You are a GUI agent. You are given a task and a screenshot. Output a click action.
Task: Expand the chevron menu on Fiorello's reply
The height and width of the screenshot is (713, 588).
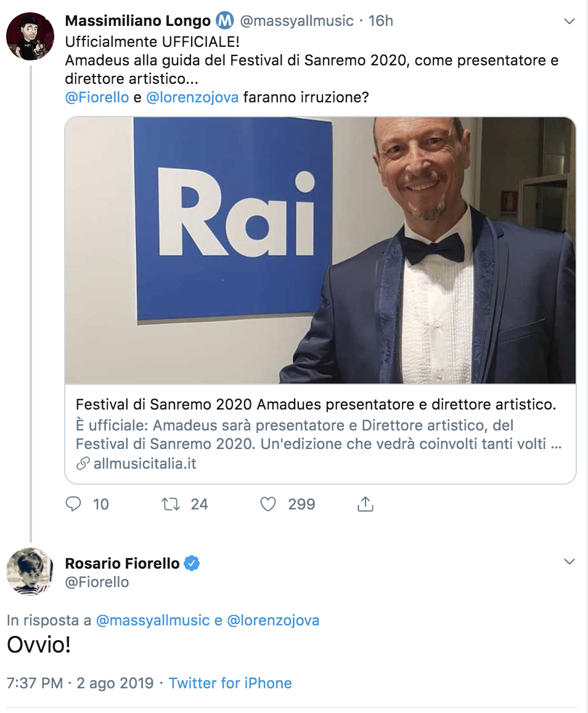click(x=570, y=562)
